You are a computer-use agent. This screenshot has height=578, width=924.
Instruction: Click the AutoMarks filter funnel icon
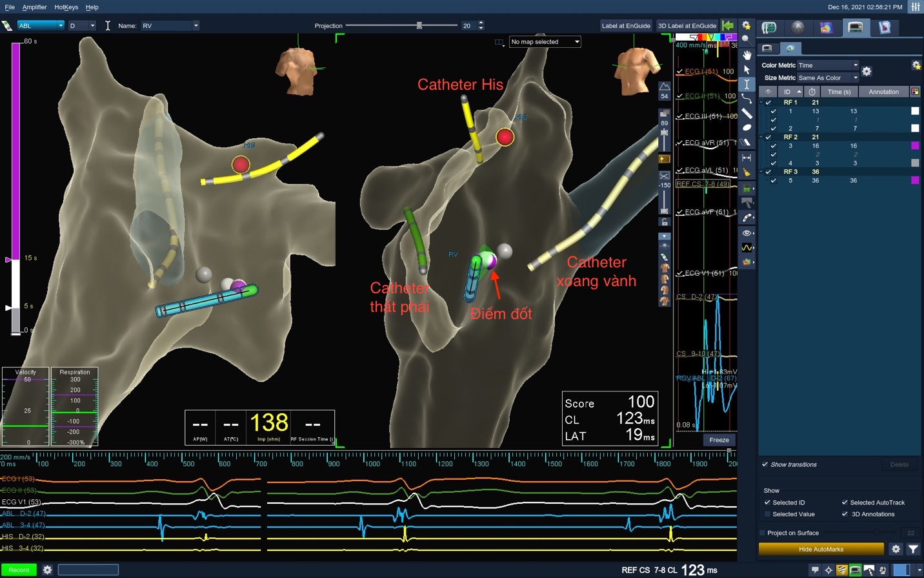tap(913, 549)
